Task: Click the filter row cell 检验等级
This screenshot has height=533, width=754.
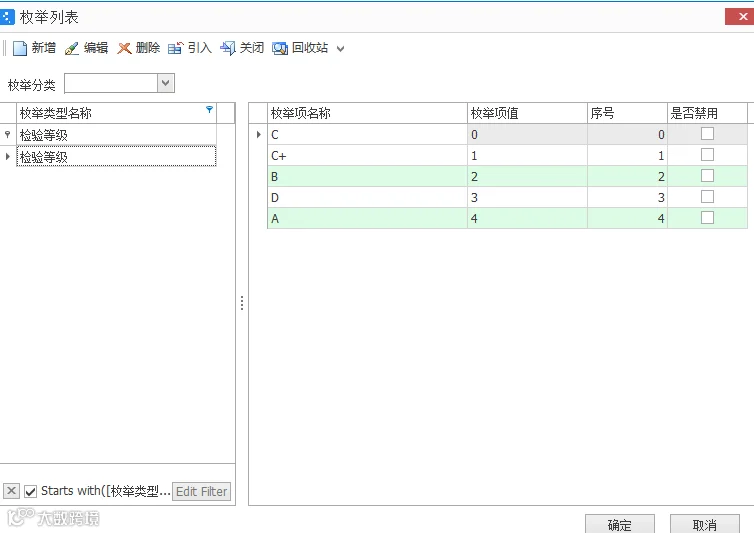Action: [x=117, y=135]
